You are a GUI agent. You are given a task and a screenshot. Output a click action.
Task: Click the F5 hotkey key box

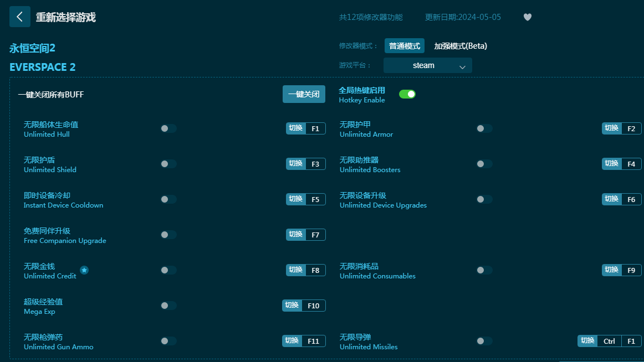(315, 199)
